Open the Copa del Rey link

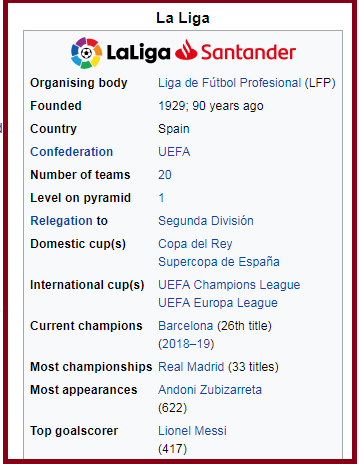pos(195,244)
